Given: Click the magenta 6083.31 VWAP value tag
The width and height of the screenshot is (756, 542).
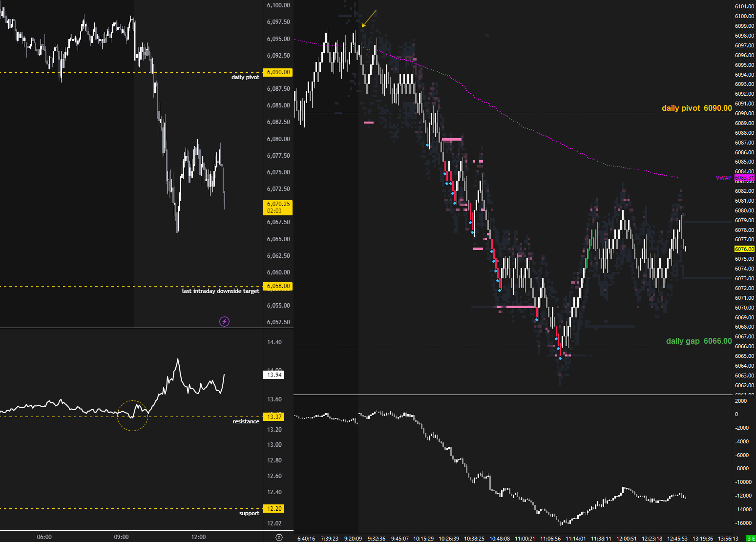Looking at the screenshot, I should click(x=744, y=178).
